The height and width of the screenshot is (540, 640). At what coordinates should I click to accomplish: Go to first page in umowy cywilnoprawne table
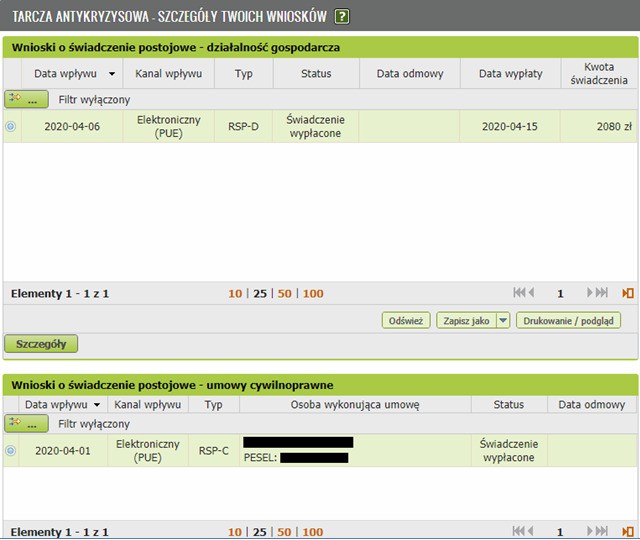518,531
